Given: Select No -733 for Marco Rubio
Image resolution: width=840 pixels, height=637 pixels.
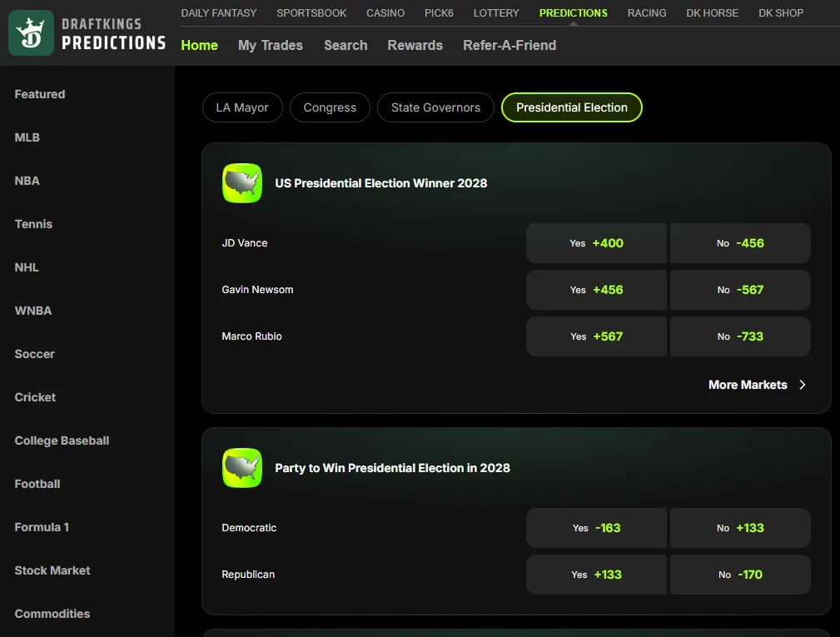Looking at the screenshot, I should point(740,336).
